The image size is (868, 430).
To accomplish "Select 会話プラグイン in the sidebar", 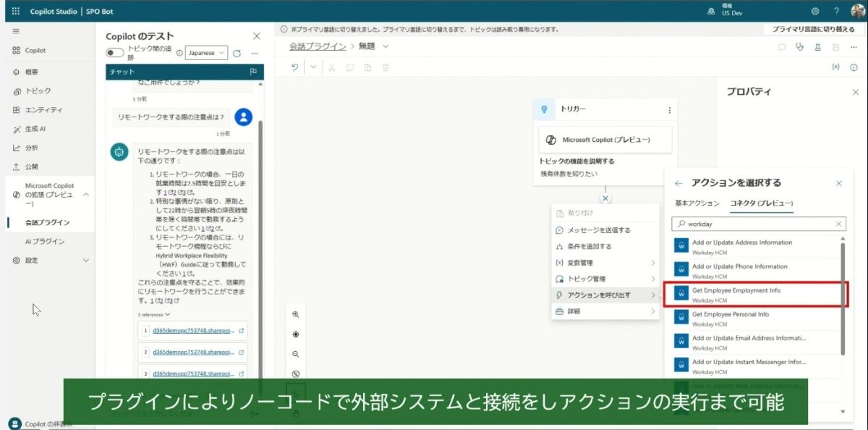I will pos(47,222).
